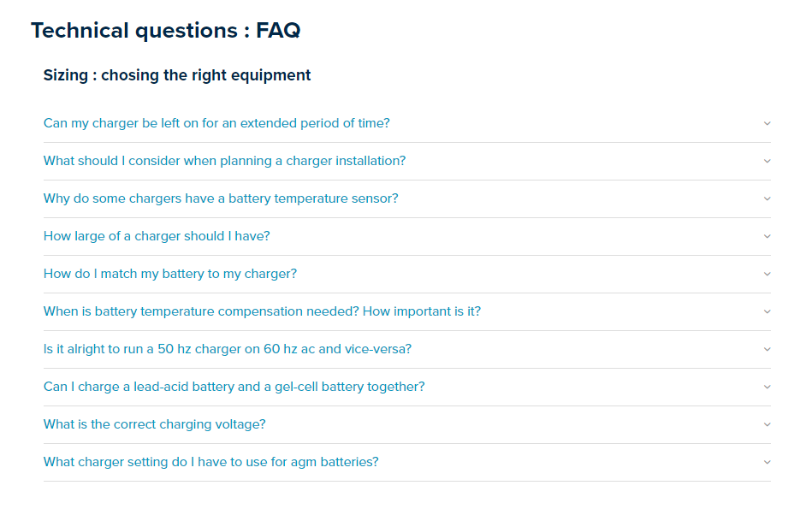Open 'How do I match my battery' question
812x509 pixels.
(170, 274)
